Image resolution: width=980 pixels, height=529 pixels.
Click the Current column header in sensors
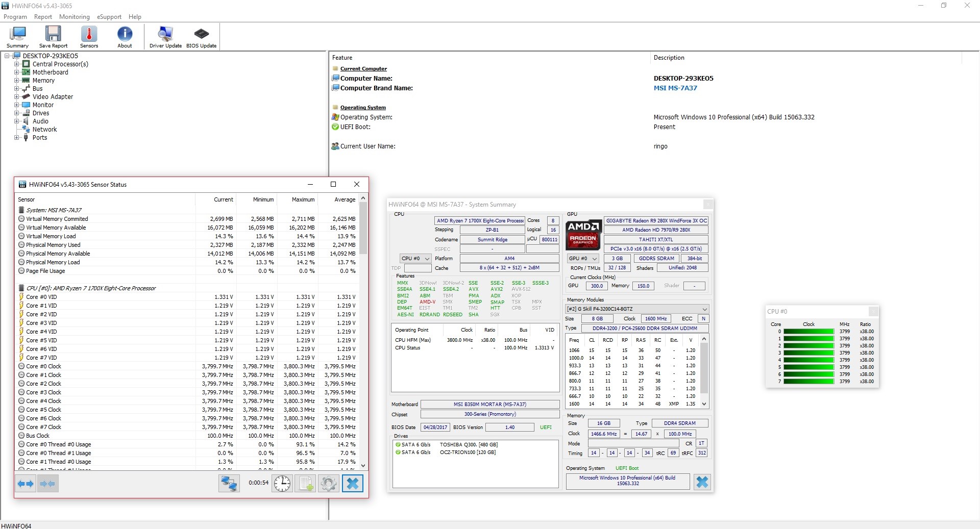coord(215,199)
